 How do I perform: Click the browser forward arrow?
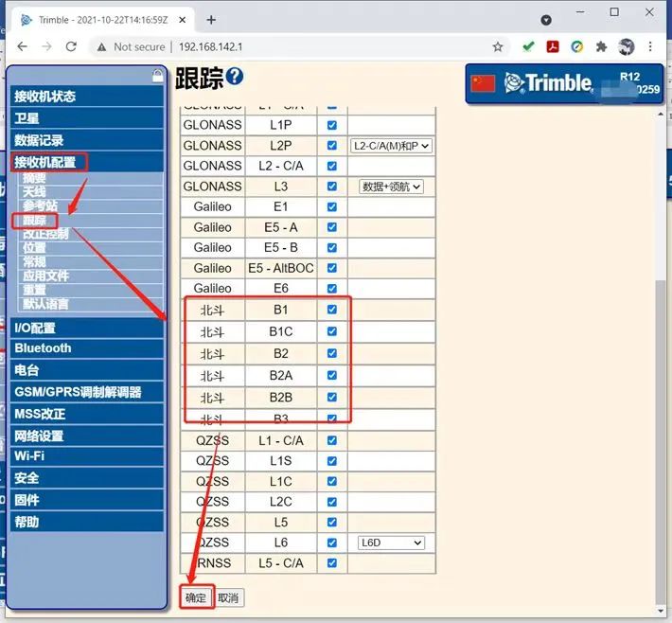point(46,46)
